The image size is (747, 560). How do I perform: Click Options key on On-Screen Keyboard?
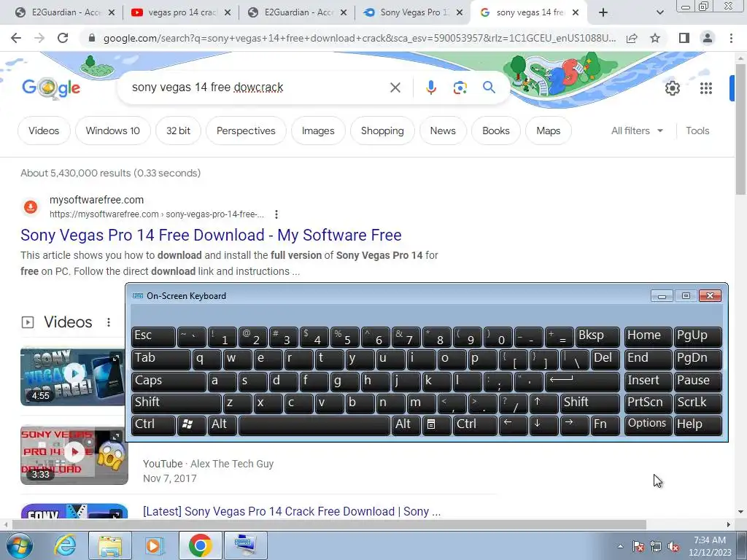[648, 425]
